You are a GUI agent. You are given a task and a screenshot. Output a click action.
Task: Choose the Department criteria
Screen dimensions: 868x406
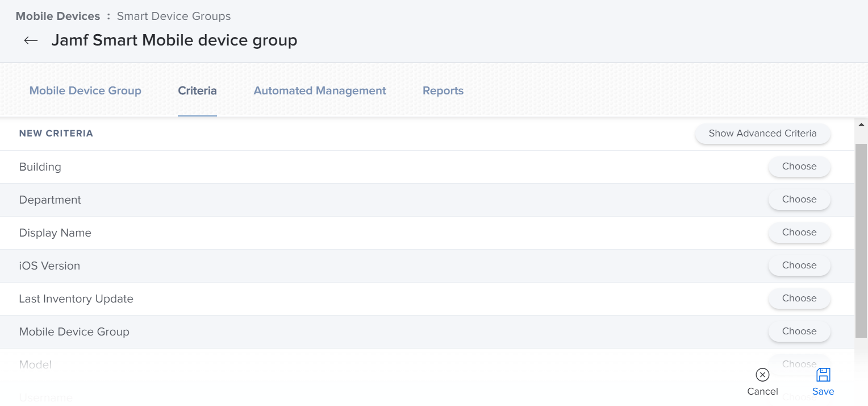tap(799, 200)
